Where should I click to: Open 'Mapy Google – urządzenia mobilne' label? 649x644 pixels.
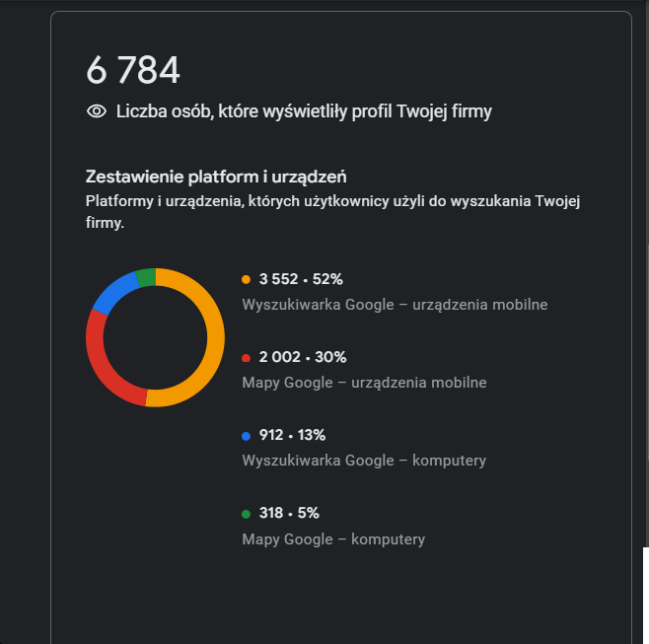tap(364, 383)
